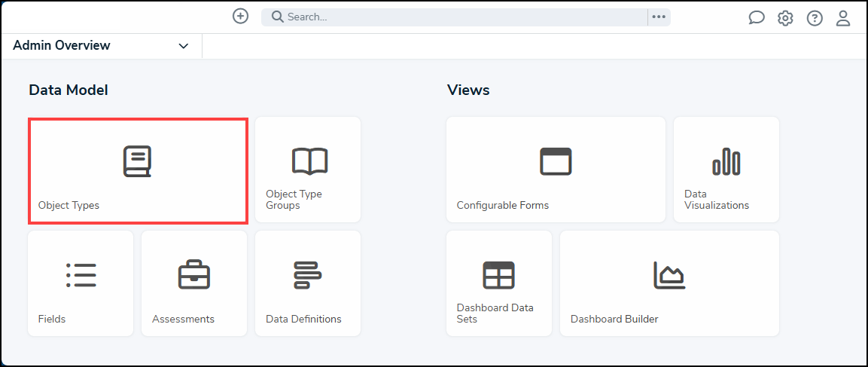Open the settings gear icon
Image resolution: width=868 pixels, height=367 pixels.
pos(785,18)
